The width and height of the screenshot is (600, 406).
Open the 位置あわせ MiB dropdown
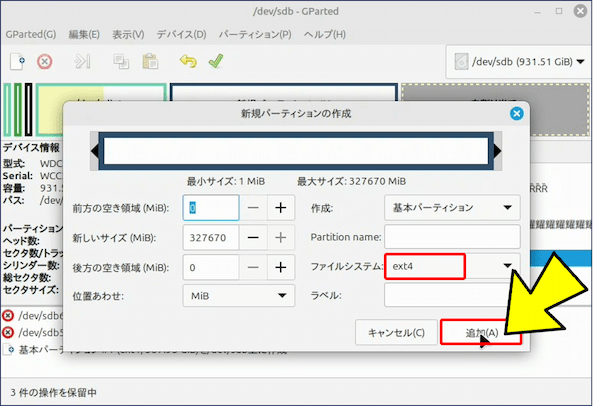click(x=240, y=296)
